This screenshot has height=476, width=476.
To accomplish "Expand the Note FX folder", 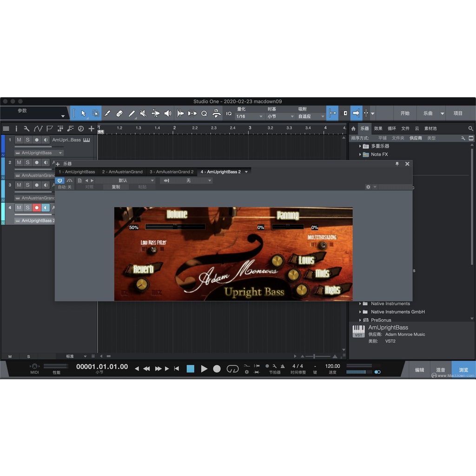I will click(x=360, y=154).
